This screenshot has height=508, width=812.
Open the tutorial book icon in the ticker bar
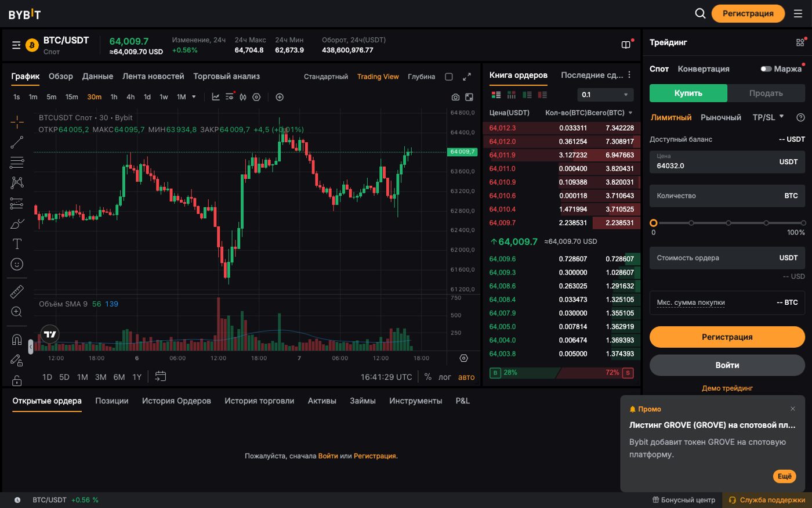point(626,45)
